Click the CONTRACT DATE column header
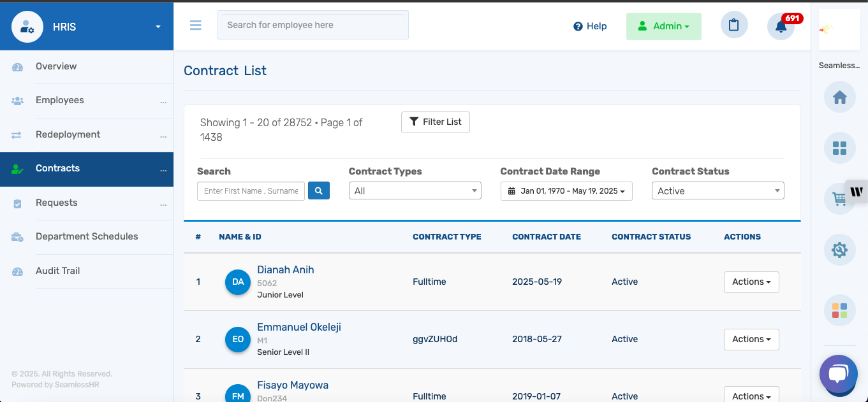Image resolution: width=868 pixels, height=402 pixels. pyautogui.click(x=547, y=237)
